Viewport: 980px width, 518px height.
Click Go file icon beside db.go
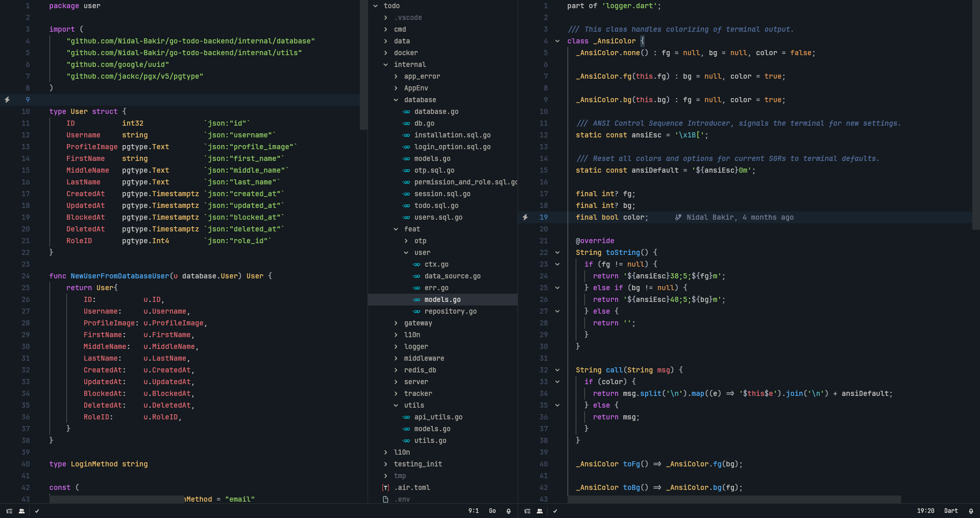pos(406,123)
